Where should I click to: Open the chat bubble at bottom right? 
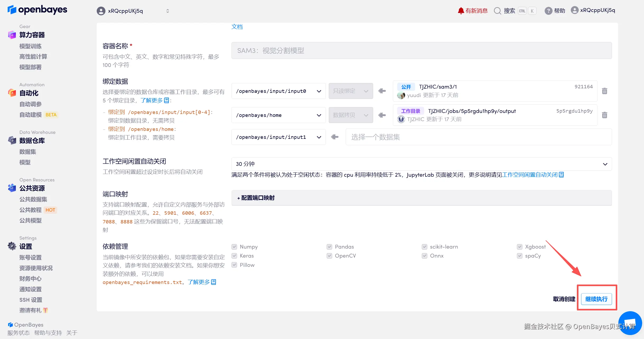point(630,323)
